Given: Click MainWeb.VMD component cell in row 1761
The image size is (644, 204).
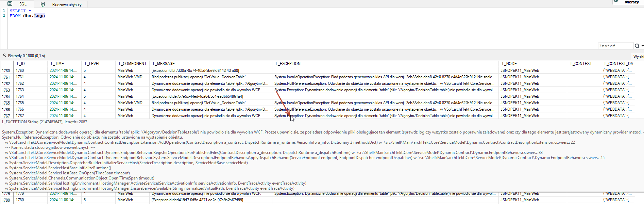Looking at the screenshot, I should 133,77.
